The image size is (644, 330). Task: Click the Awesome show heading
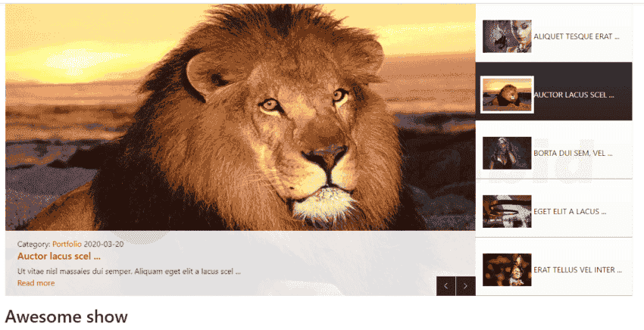pos(66,316)
